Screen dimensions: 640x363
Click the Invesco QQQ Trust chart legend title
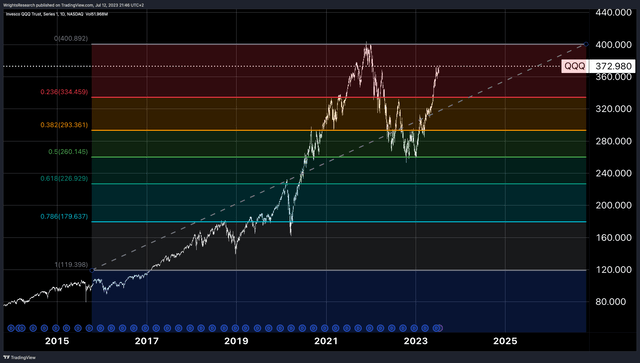tap(45, 14)
